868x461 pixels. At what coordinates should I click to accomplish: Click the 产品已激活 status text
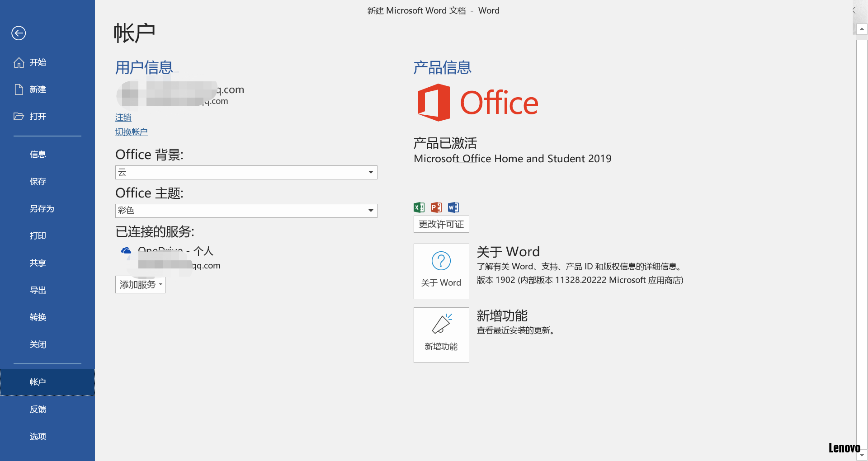[x=445, y=143]
